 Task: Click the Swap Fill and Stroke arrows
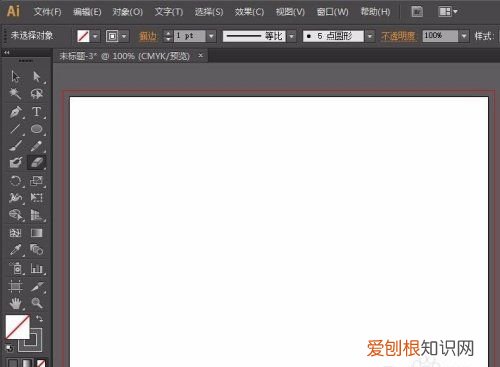coord(39,318)
